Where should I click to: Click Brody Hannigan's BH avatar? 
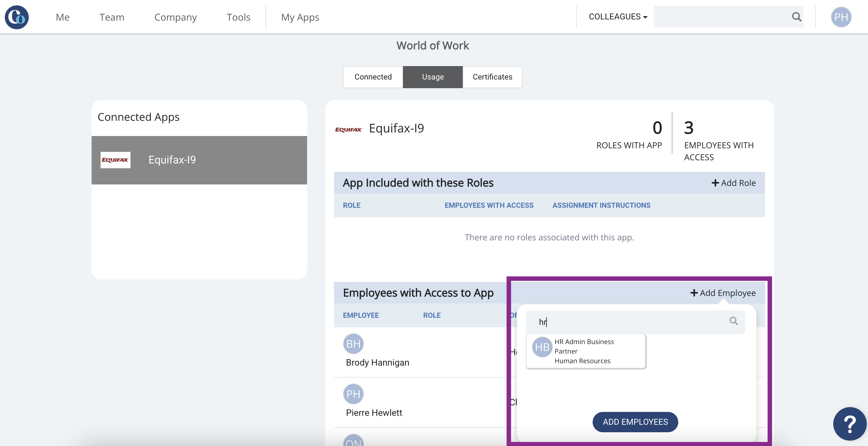[x=353, y=344]
